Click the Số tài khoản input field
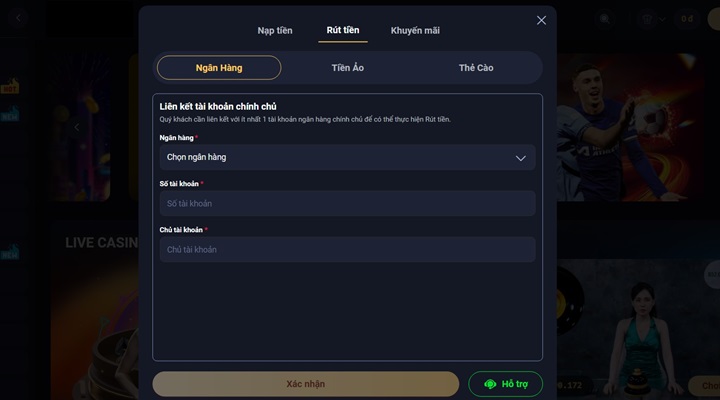 point(346,204)
